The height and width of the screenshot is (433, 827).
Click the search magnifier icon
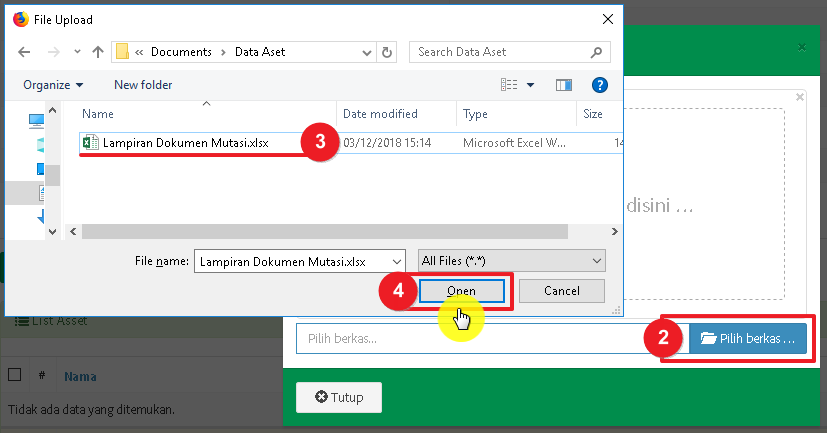click(596, 52)
